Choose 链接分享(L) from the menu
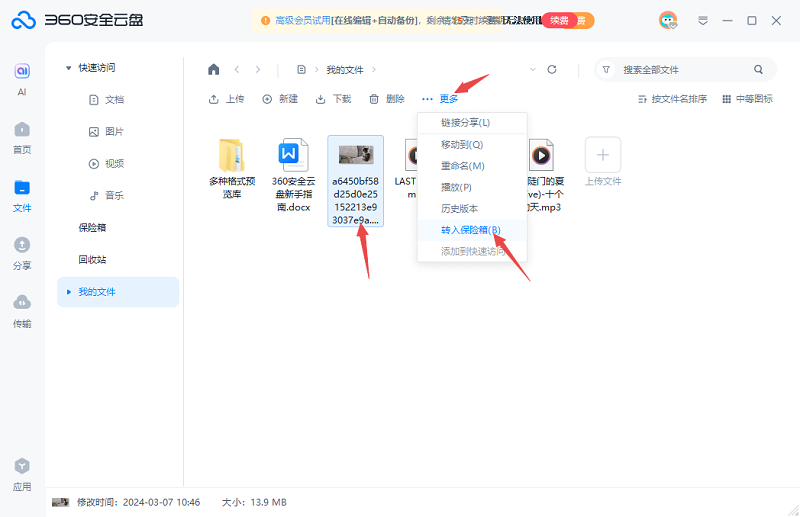Image resolution: width=800 pixels, height=517 pixels. (x=472, y=122)
